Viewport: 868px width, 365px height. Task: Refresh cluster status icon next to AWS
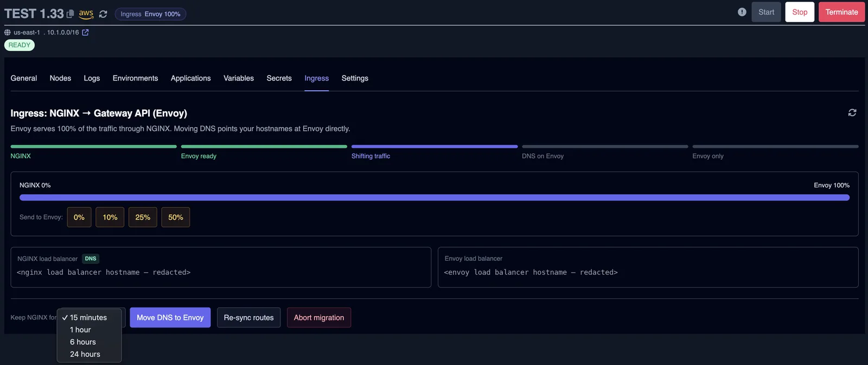point(103,14)
